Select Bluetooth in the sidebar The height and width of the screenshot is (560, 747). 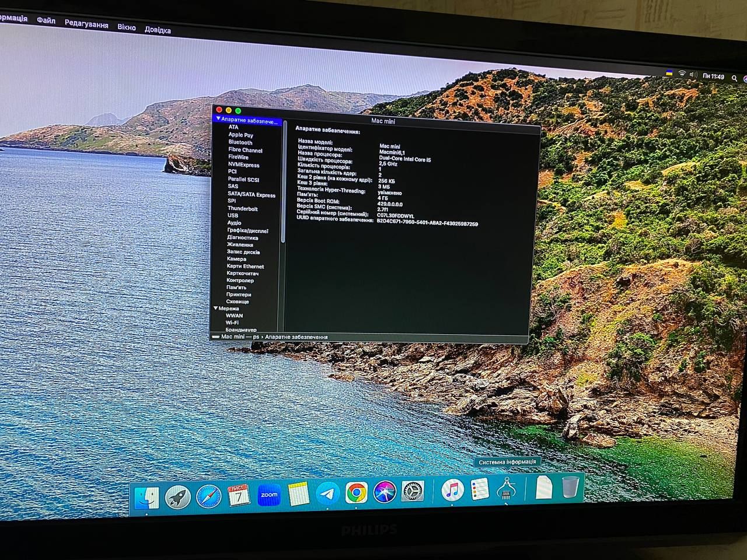click(240, 142)
